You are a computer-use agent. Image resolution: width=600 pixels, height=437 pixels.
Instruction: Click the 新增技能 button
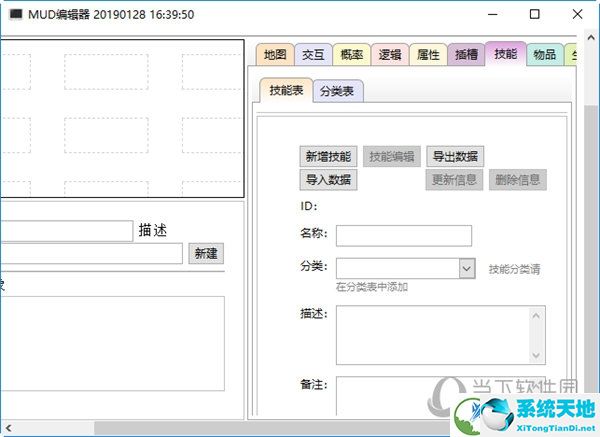[x=328, y=157]
